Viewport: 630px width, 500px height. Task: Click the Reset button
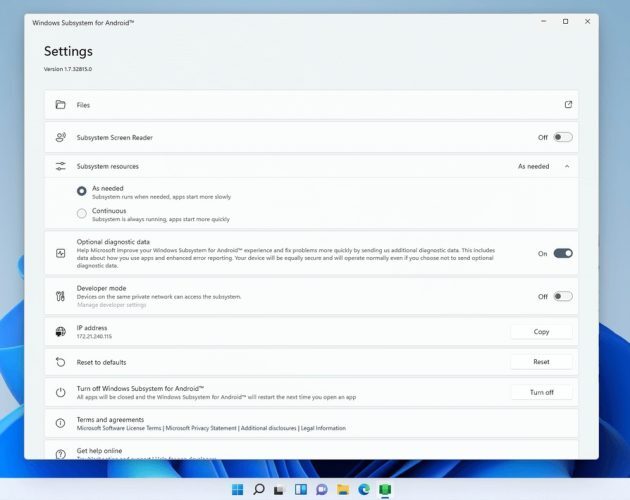click(x=541, y=362)
